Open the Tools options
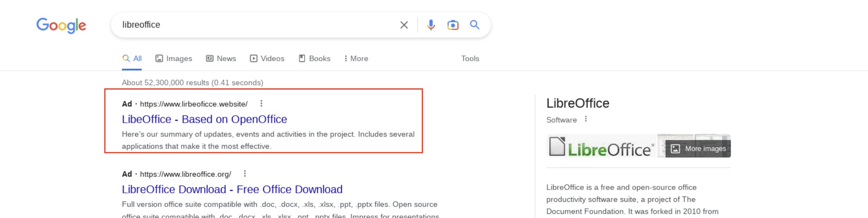Viewport: 868px width, 218px height. [x=470, y=58]
